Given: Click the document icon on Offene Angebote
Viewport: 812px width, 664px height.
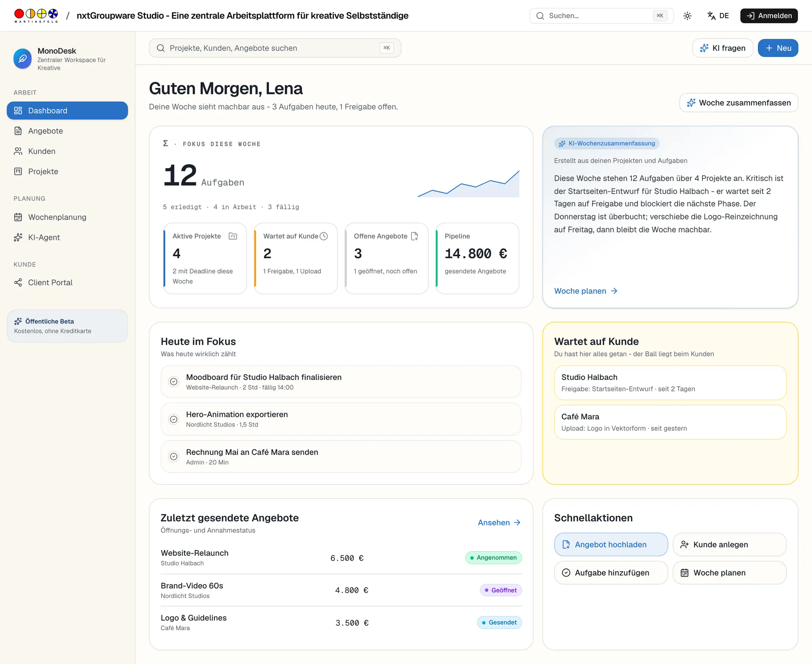Looking at the screenshot, I should [x=414, y=236].
